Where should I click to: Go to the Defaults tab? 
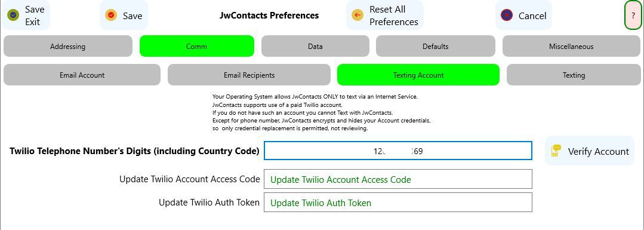[435, 46]
